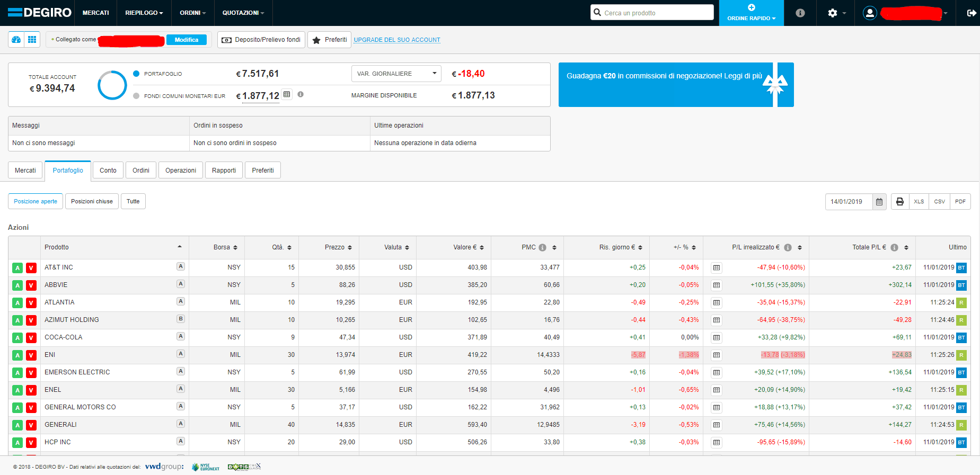Show P/L irrealizzato info tooltip
Viewport: 980px width, 475px height.
(x=788, y=248)
